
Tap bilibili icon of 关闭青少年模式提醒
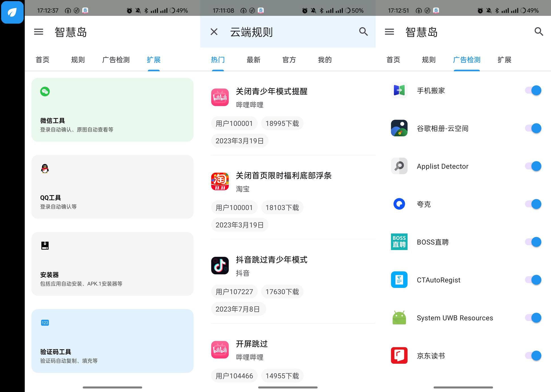pyautogui.click(x=220, y=97)
